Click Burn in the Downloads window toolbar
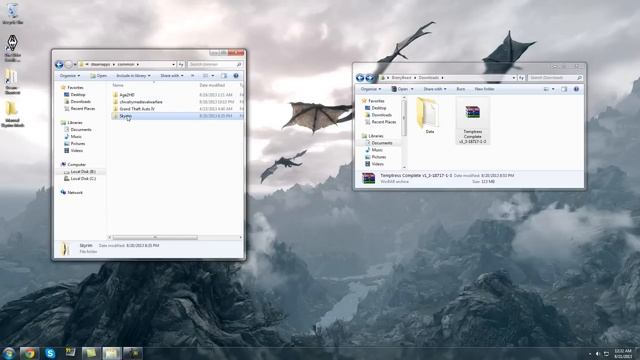The height and width of the screenshot is (360, 640). click(x=461, y=89)
